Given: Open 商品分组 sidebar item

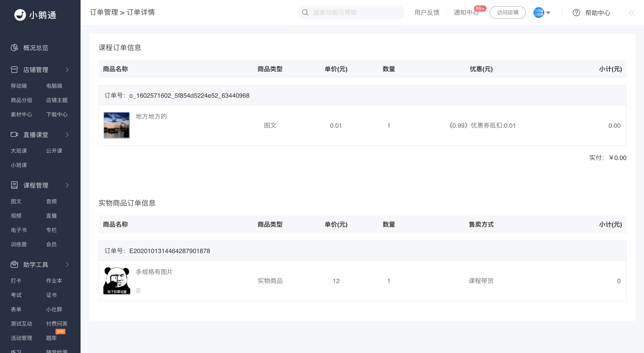Looking at the screenshot, I should point(21,100).
